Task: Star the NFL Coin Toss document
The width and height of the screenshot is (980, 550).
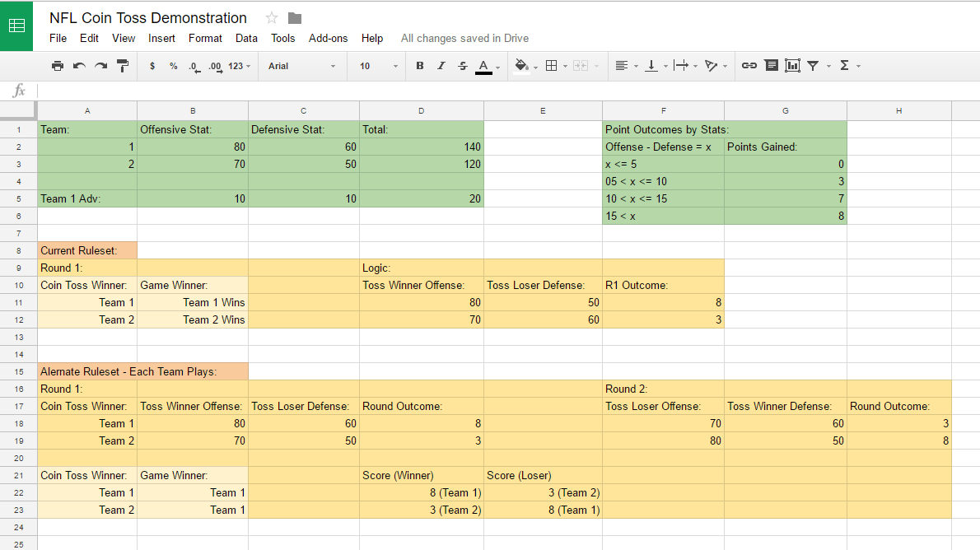Action: coord(271,18)
